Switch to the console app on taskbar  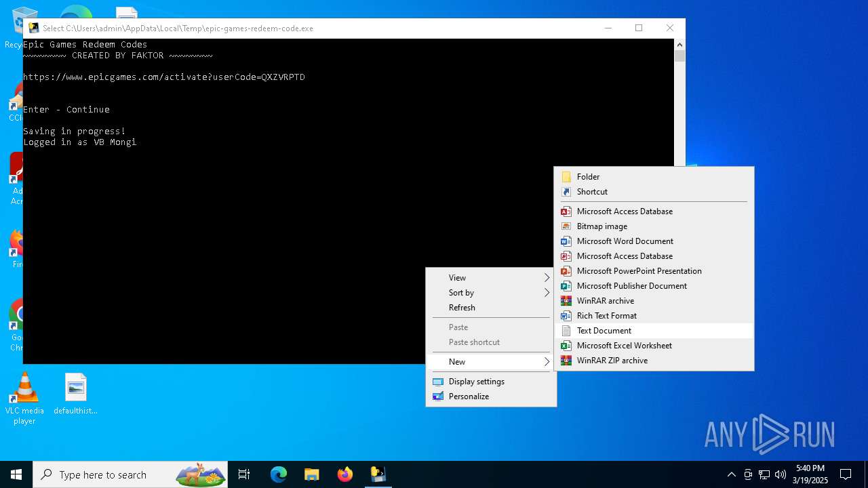tap(378, 474)
